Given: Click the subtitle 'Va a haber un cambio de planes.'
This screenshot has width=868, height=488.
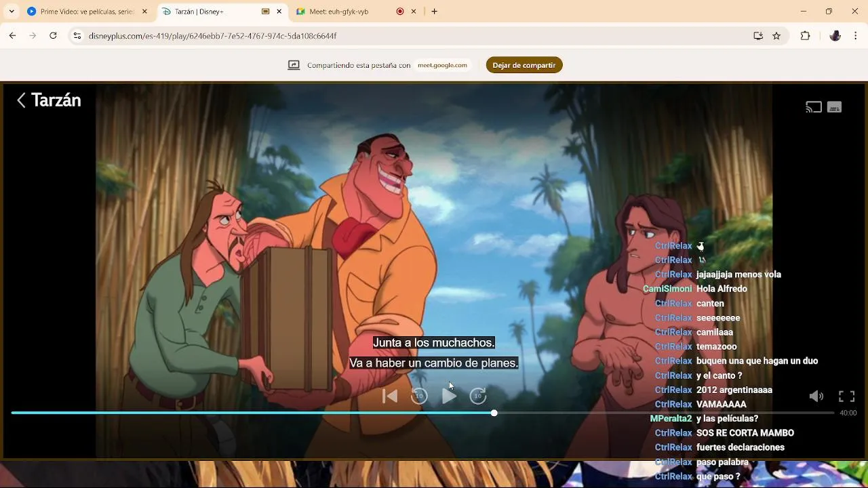Looking at the screenshot, I should click(434, 363).
